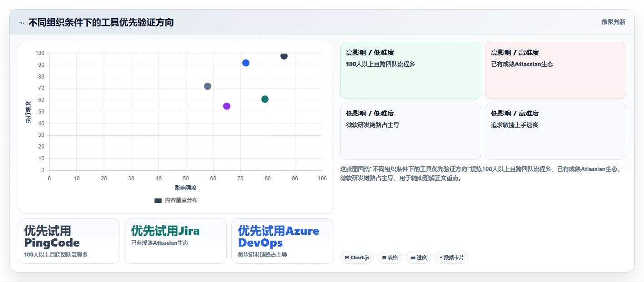644x282 pixels.
Task: Click the lightning icon beside the title
Action: [21, 22]
